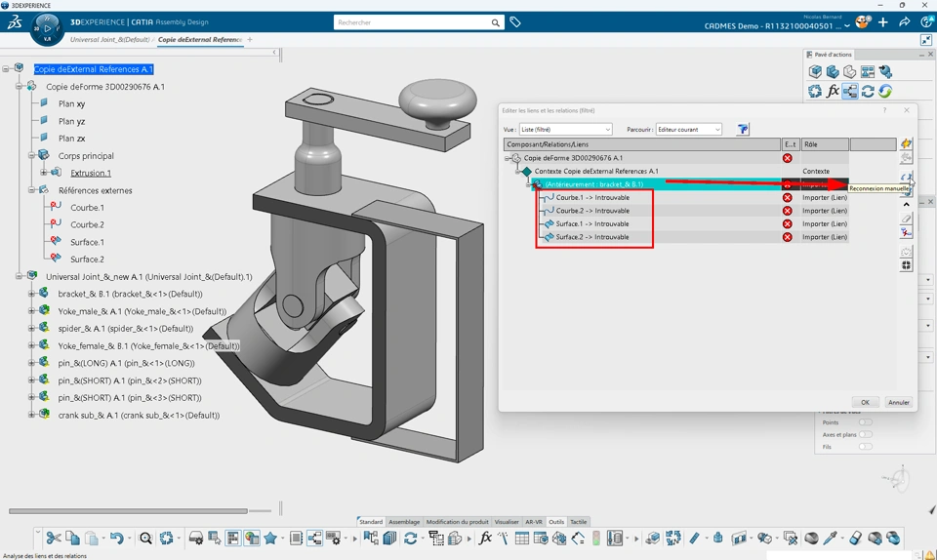The image size is (937, 560).
Task: Click the Reconnexion manuelle icon in dialog
Action: pos(906,178)
